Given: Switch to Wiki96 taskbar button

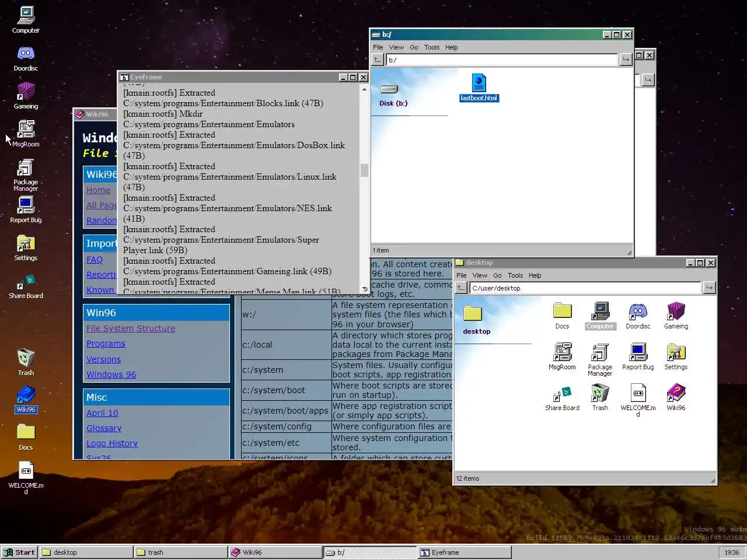Looking at the screenshot, I should tap(275, 552).
